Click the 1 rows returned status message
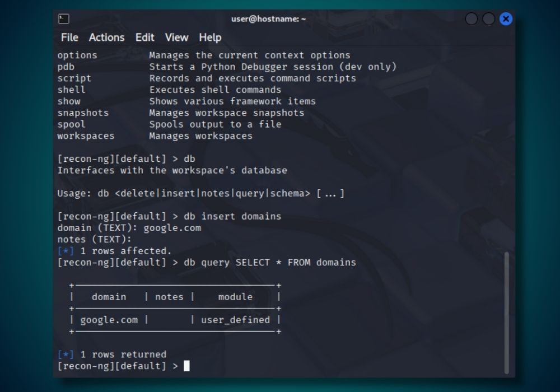The height and width of the screenshot is (392, 560). click(112, 354)
